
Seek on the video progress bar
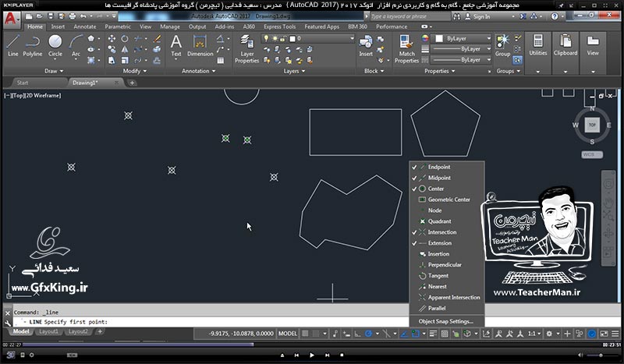(x=312, y=345)
